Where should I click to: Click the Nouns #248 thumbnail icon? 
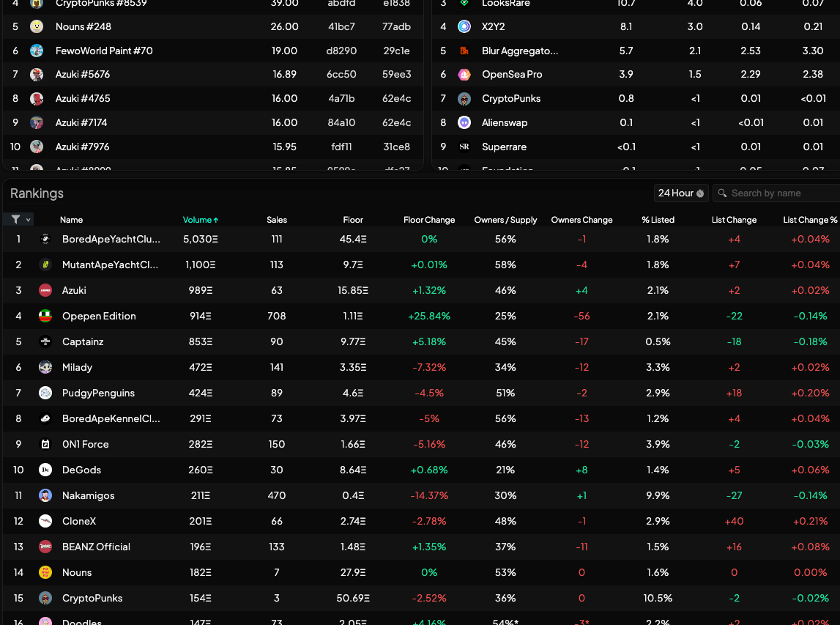pos(37,26)
